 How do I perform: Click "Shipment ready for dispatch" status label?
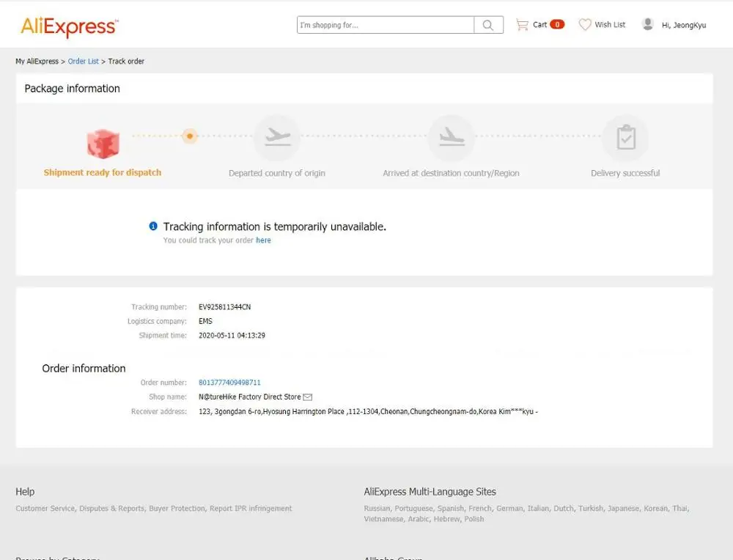tap(103, 172)
